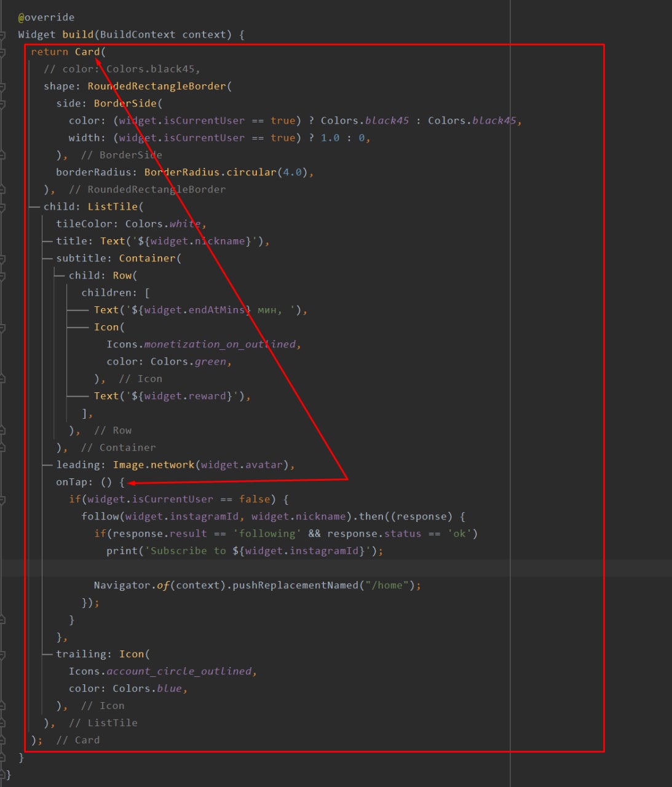The width and height of the screenshot is (672, 787).
Task: Click the BorderSide constructor call
Action: tap(125, 103)
